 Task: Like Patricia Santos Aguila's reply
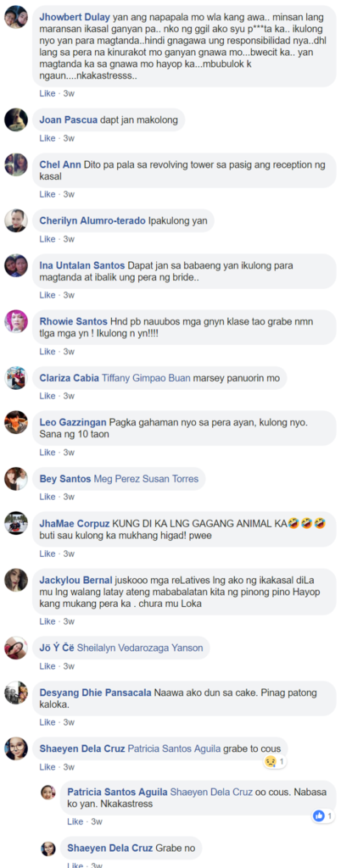[x=75, y=821]
